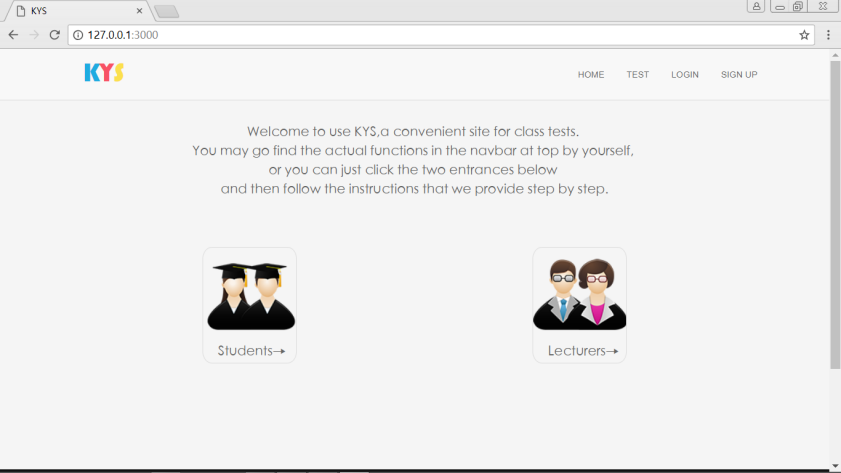Viewport: 841px width, 473px height.
Task: Select SIGN UP in navbar
Action: [x=739, y=75]
